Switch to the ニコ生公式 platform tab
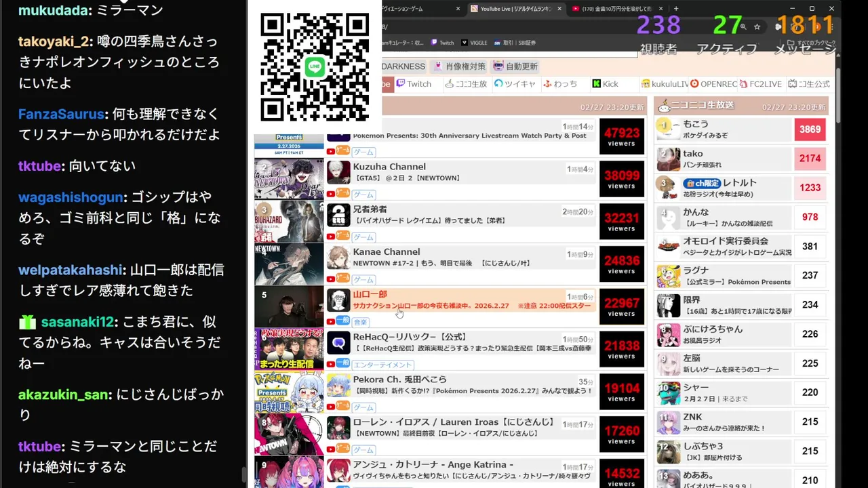Screen dimensions: 868x488 (809, 84)
